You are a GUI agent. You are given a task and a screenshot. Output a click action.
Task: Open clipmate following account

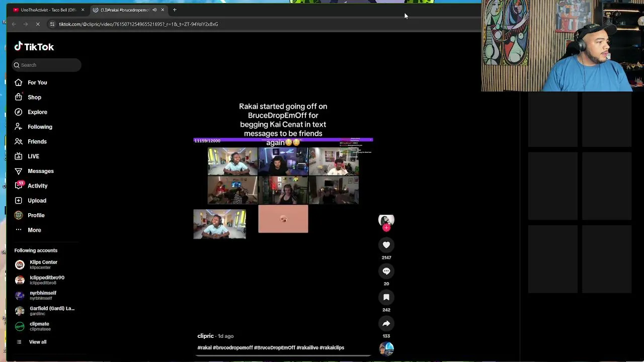(39, 326)
